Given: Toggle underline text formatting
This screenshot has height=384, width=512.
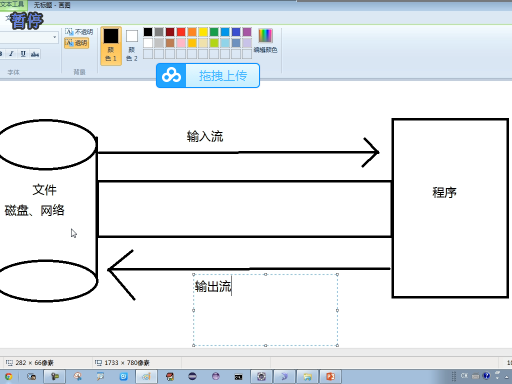Looking at the screenshot, I should click(x=23, y=54).
